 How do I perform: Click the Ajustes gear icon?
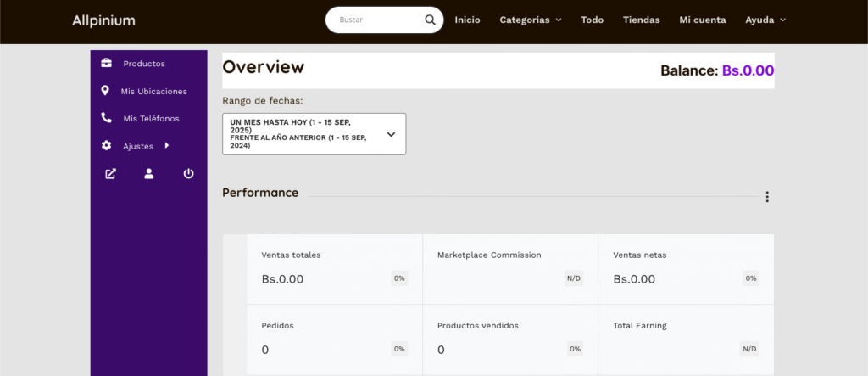click(106, 145)
